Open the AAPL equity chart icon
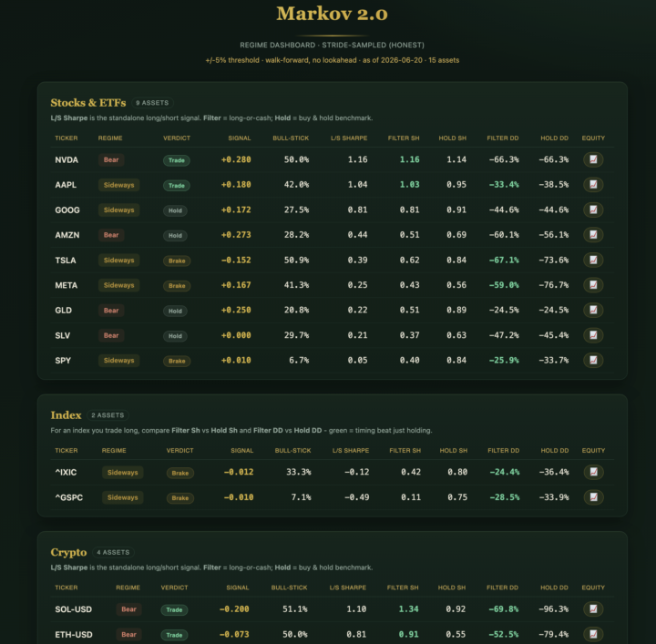Image resolution: width=656 pixels, height=644 pixels. point(593,184)
